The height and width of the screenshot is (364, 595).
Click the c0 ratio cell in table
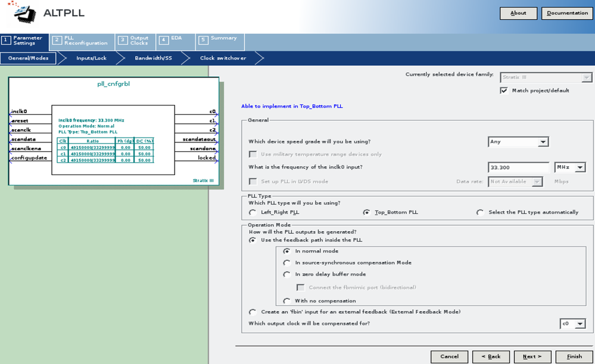tap(92, 147)
